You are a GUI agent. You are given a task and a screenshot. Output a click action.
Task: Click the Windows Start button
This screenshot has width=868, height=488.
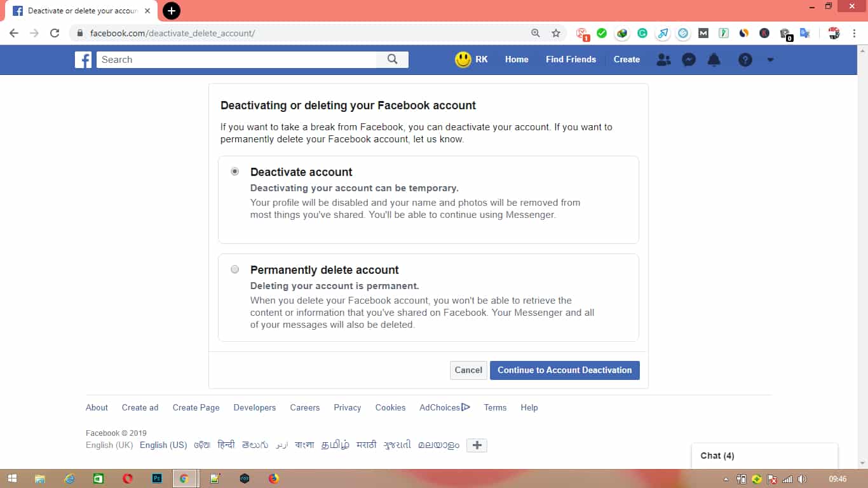click(x=12, y=478)
